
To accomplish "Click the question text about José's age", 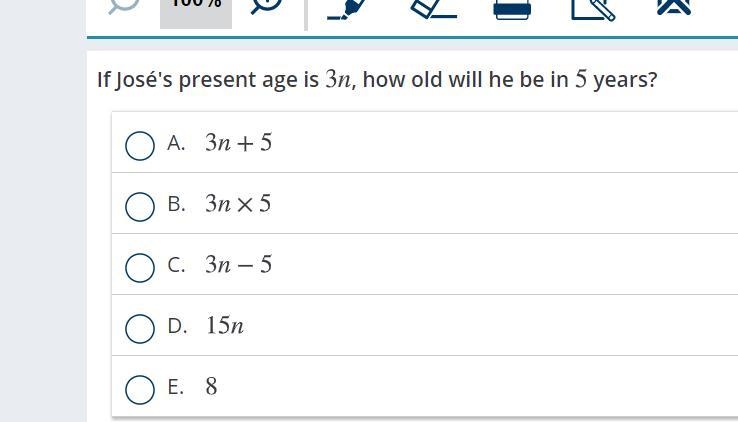I will (377, 80).
